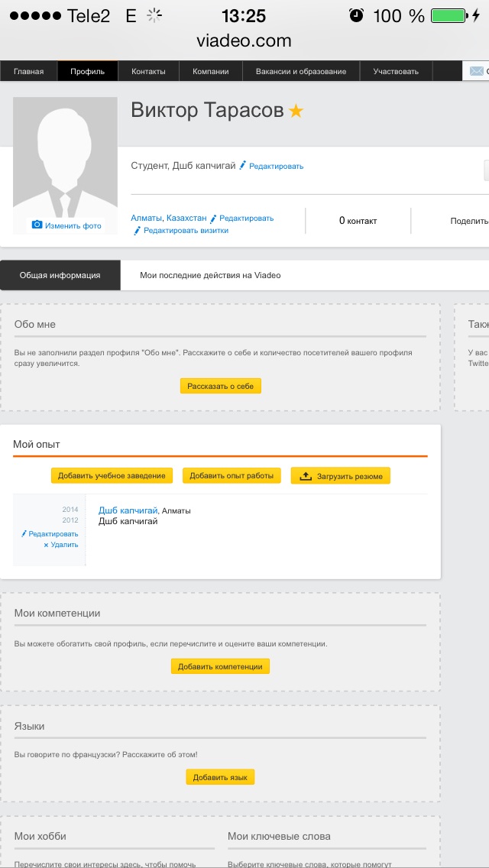Click the mail envelope icon in navbar

[x=476, y=71]
